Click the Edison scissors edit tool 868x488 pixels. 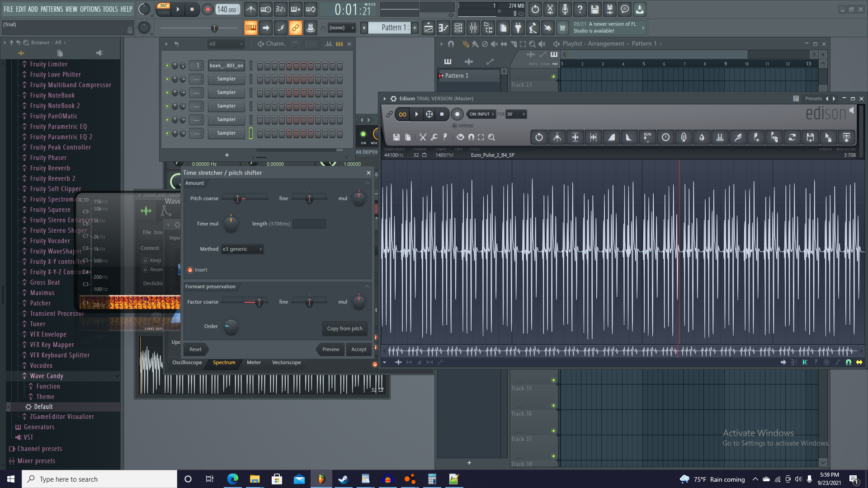tap(423, 137)
